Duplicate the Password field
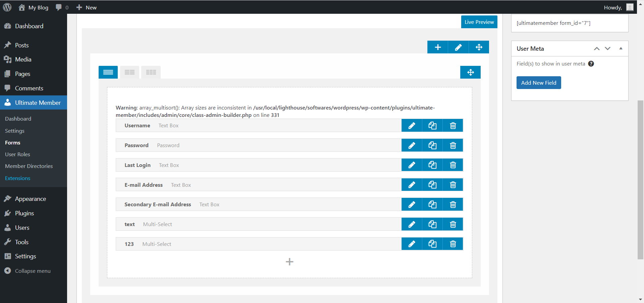This screenshot has height=303, width=644. click(432, 145)
